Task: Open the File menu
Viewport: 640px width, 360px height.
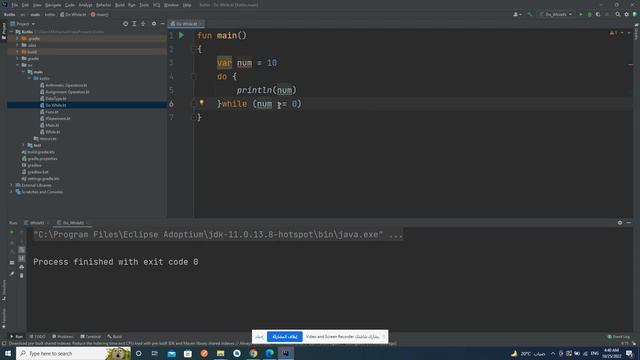Action: tap(15, 5)
